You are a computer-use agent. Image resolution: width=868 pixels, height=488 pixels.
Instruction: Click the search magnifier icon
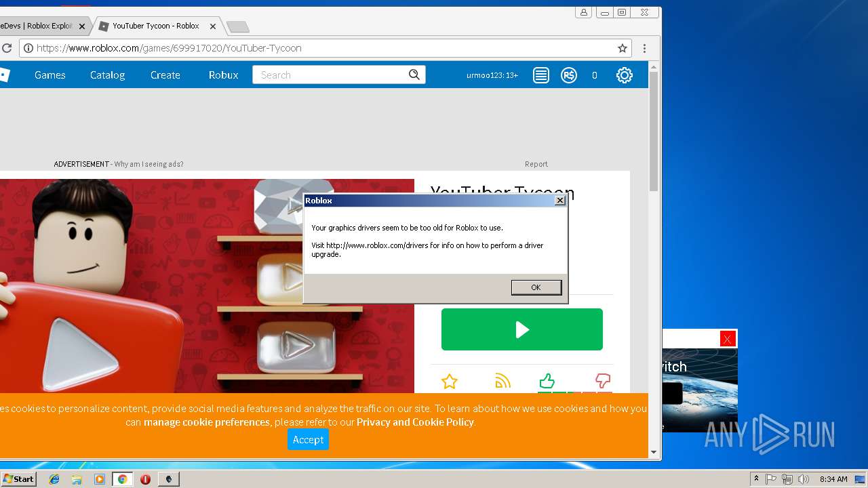coord(414,75)
